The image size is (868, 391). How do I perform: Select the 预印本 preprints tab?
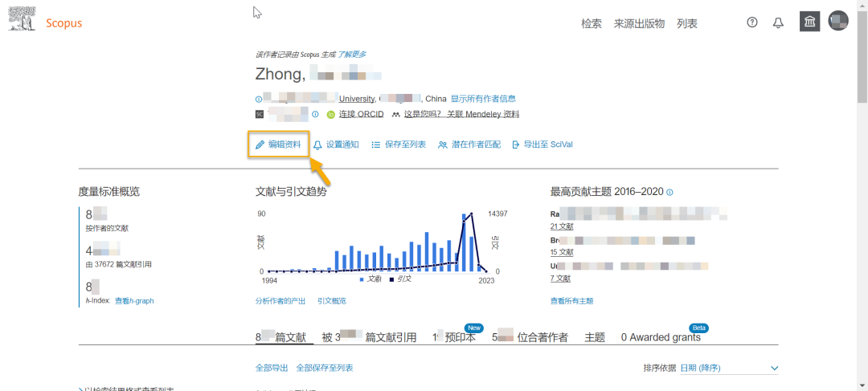(454, 337)
